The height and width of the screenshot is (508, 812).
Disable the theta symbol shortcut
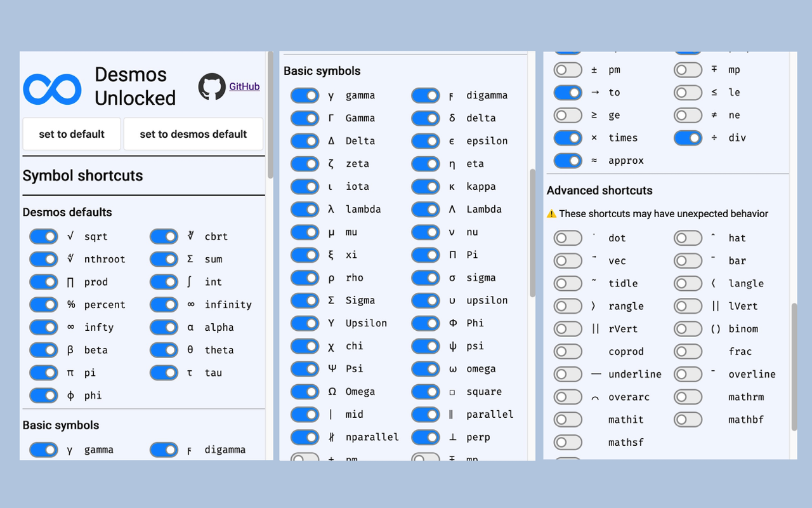[164, 350]
